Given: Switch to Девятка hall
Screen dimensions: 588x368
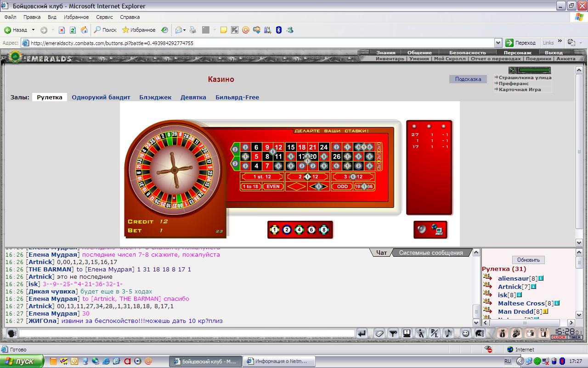Looking at the screenshot, I should pos(193,97).
